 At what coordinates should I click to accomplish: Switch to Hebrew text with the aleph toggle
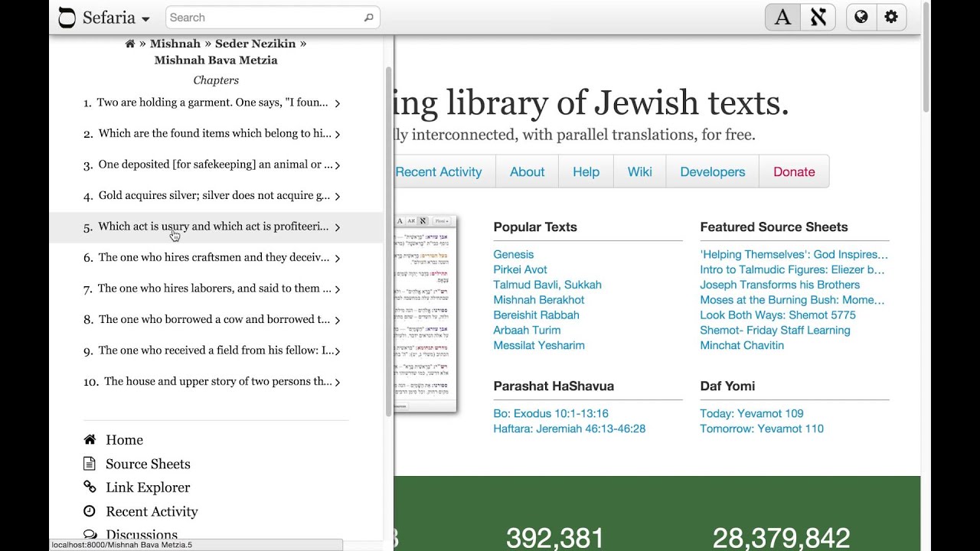[x=818, y=18]
